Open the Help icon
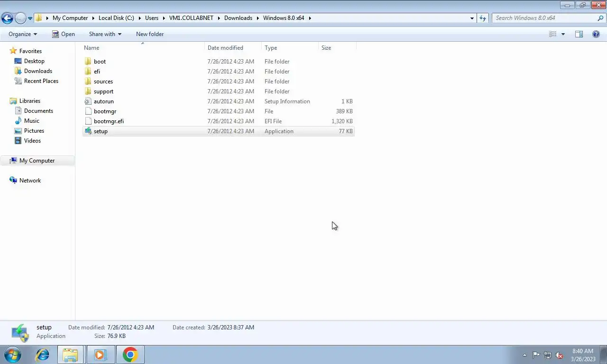The image size is (607, 364). coord(596,34)
